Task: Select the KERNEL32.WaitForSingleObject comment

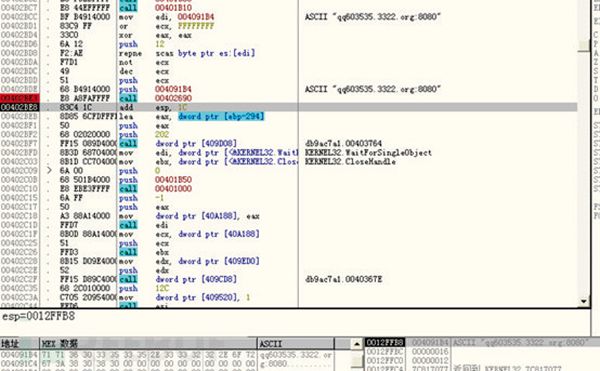Action: pyautogui.click(x=368, y=153)
